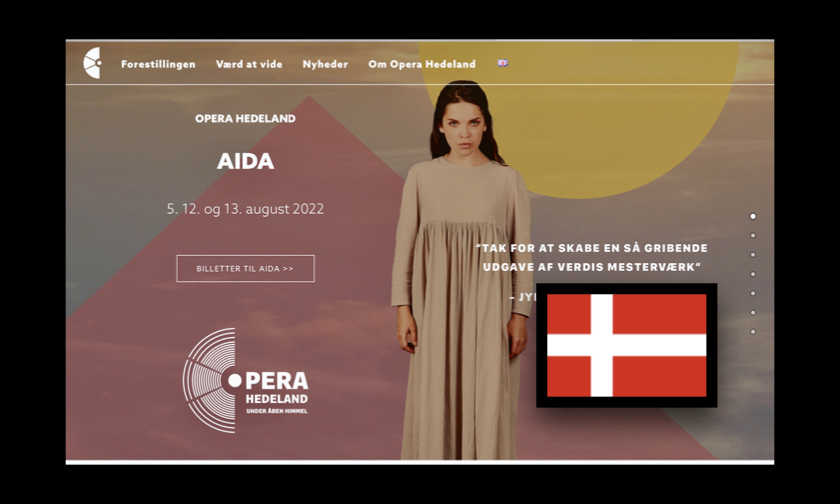The image size is (840, 504).
Task: Click the AIDA heading
Action: pyautogui.click(x=245, y=161)
